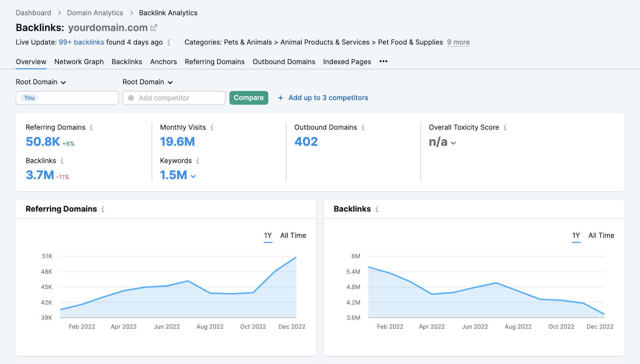Click the Add competitor input field
The width and height of the screenshot is (640, 364).
[174, 98]
